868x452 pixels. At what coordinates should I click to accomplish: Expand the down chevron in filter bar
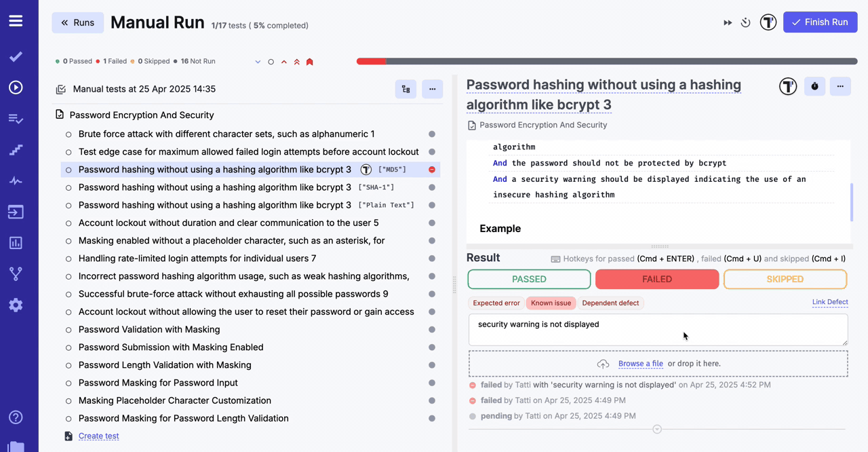[258, 62]
